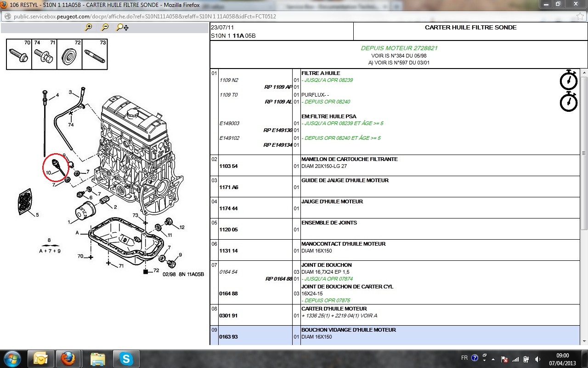
Task: Click the zoom out magnifier icon
Action: (x=105, y=28)
